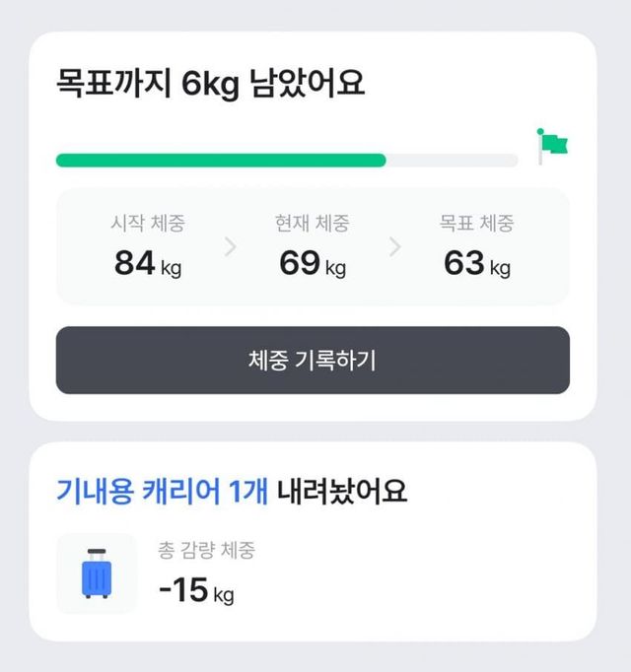The image size is (631, 672).
Task: Click the chevron after the 84 kg value
Action: [x=231, y=246]
